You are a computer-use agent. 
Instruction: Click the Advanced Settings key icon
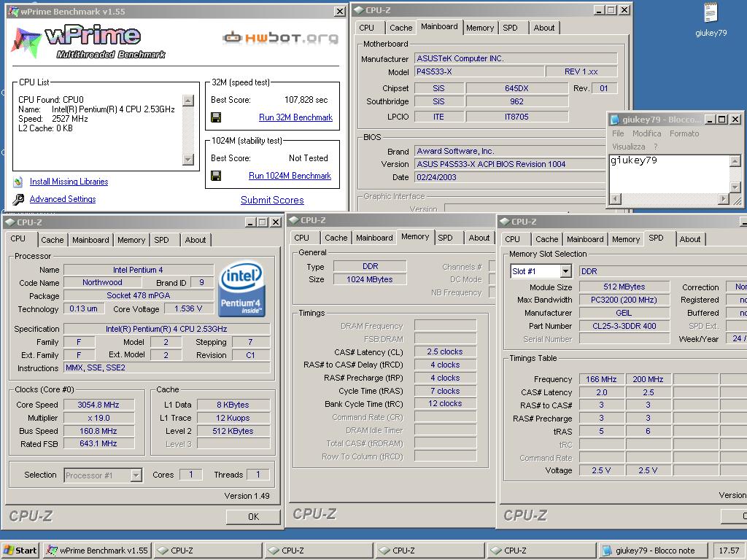[x=18, y=200]
